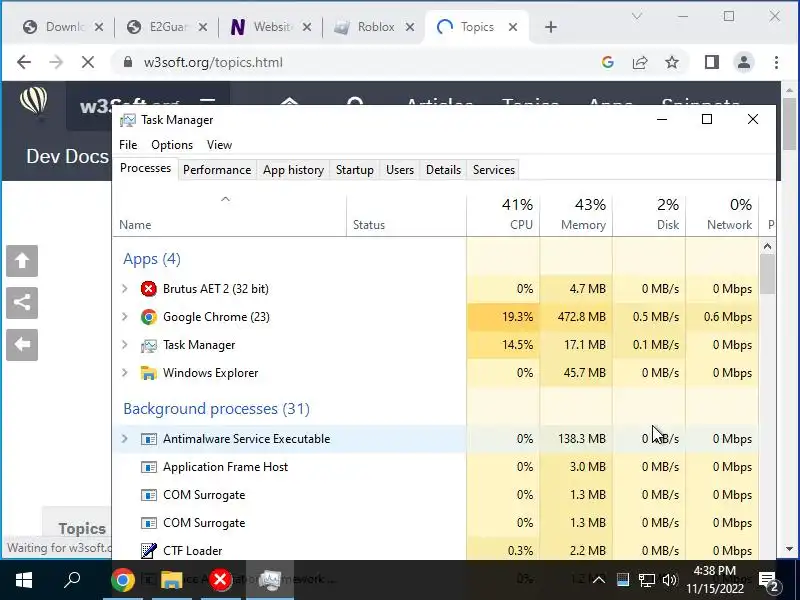Viewport: 800px width, 600px height.
Task: Click the Google Chrome process icon in Task Manager
Action: point(148,317)
